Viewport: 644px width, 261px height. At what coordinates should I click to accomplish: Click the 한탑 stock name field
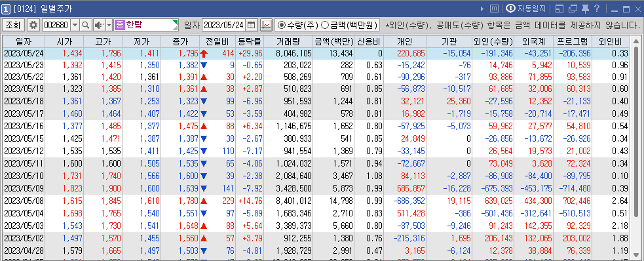click(146, 25)
